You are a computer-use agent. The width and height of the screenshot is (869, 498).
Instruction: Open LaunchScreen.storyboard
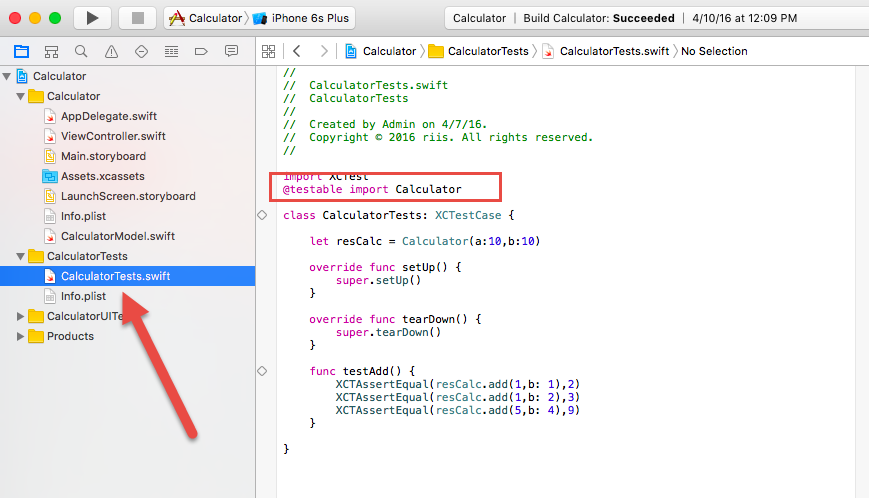[x=128, y=196]
